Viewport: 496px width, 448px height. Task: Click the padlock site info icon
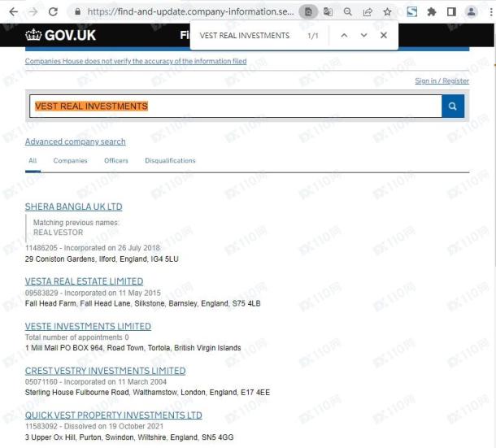[x=77, y=12]
